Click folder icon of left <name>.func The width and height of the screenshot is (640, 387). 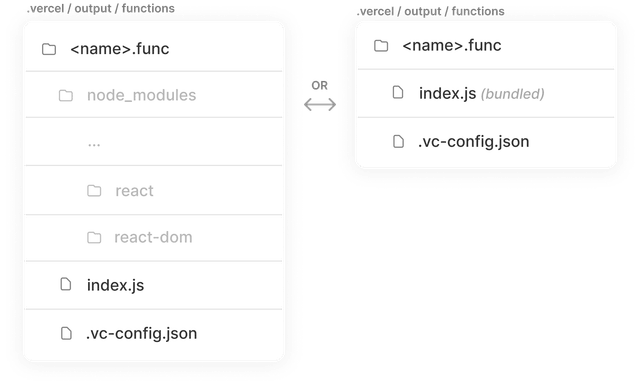(49, 49)
